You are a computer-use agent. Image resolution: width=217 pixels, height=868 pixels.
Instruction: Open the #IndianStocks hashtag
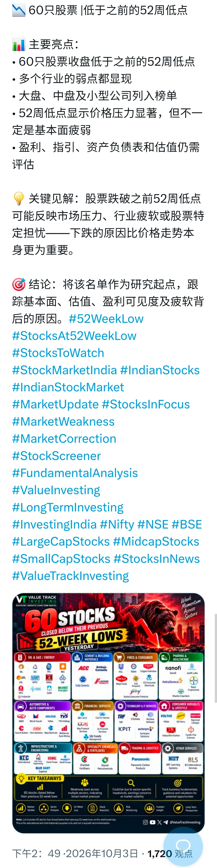[x=160, y=370]
